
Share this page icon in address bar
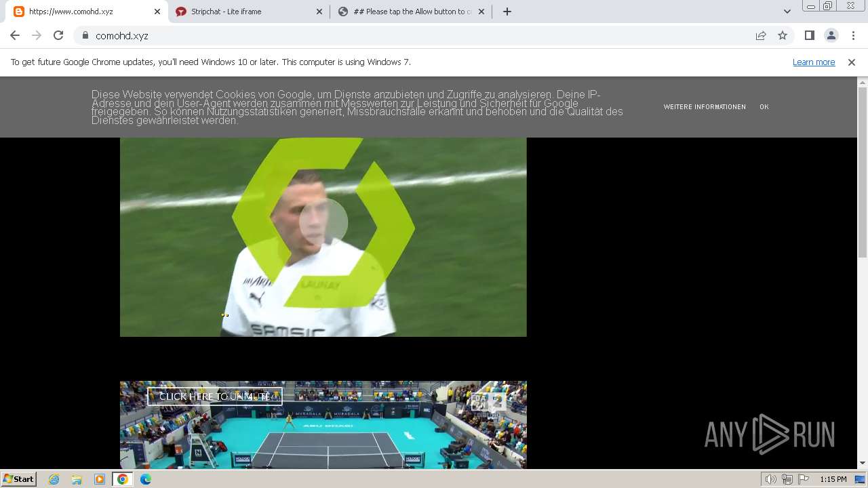(x=761, y=35)
